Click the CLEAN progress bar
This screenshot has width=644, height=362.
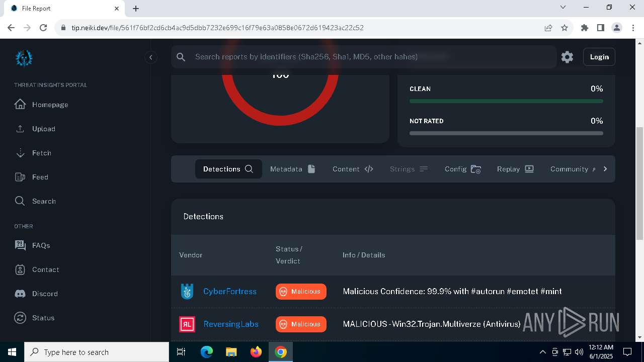[x=506, y=101]
